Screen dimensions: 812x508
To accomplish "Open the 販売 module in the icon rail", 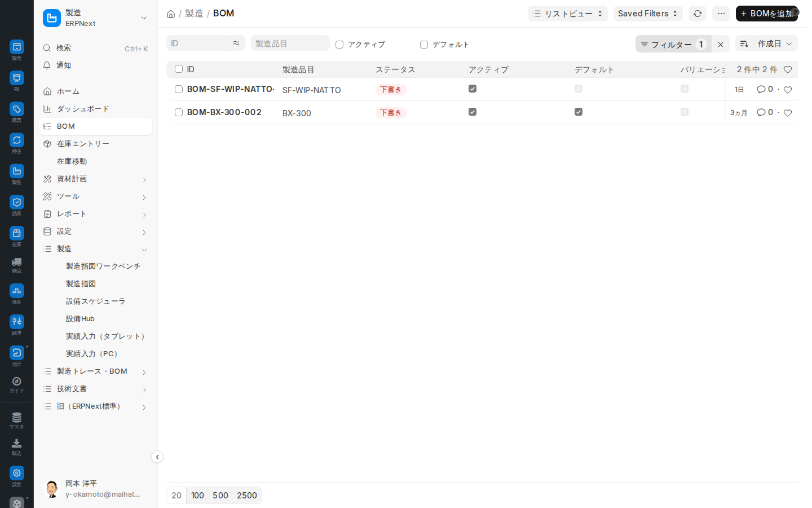I will click(17, 47).
